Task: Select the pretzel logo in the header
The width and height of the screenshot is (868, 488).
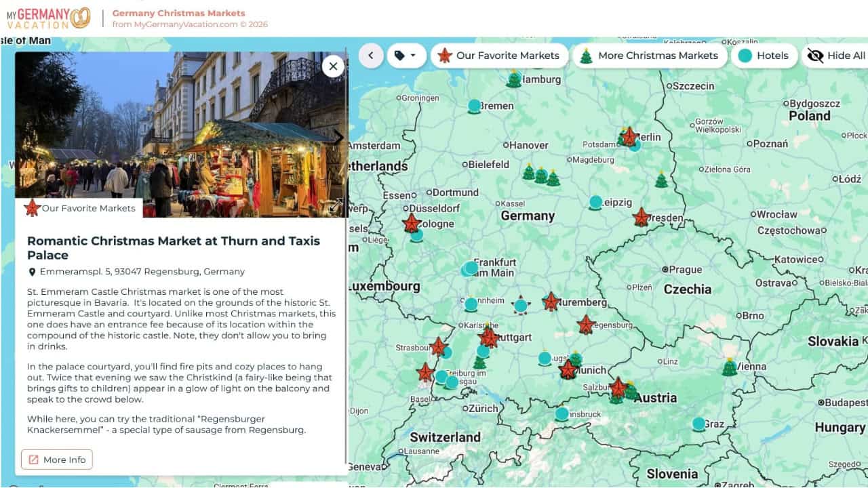Action: (x=81, y=16)
